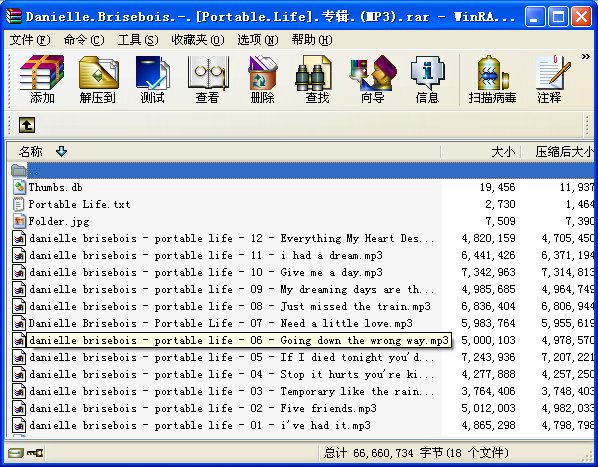Click the key password icon in status bar

tap(35, 453)
